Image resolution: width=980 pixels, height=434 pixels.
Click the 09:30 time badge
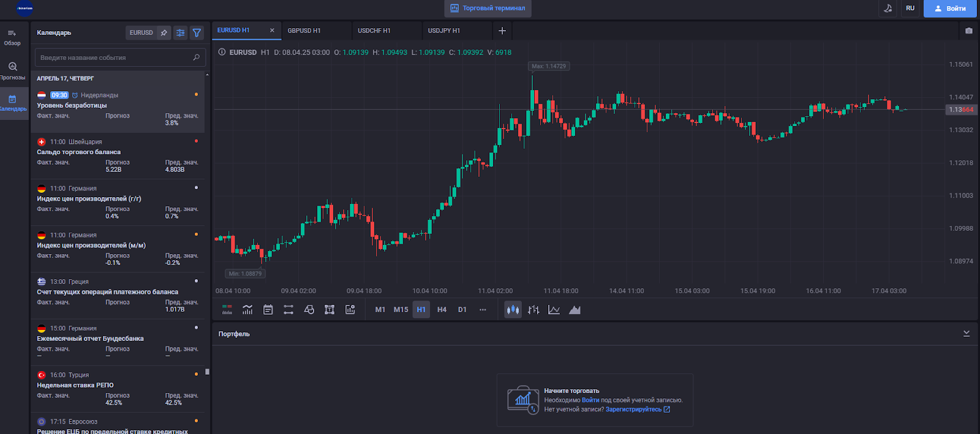59,95
